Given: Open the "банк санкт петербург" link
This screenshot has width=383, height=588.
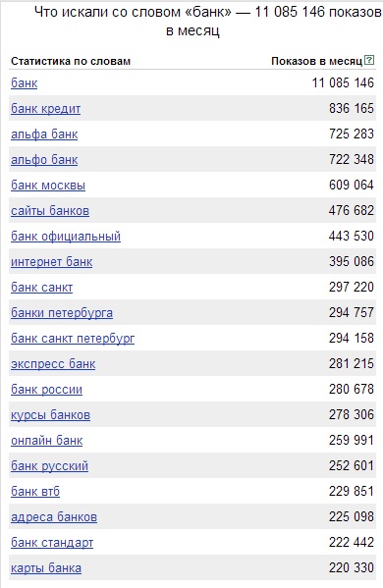Looking at the screenshot, I should pos(73,339).
